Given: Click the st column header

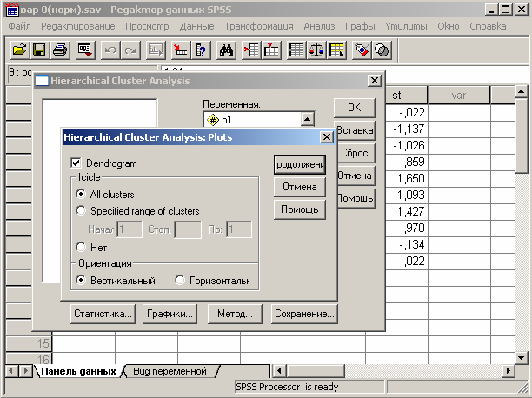Looking at the screenshot, I should [x=406, y=96].
